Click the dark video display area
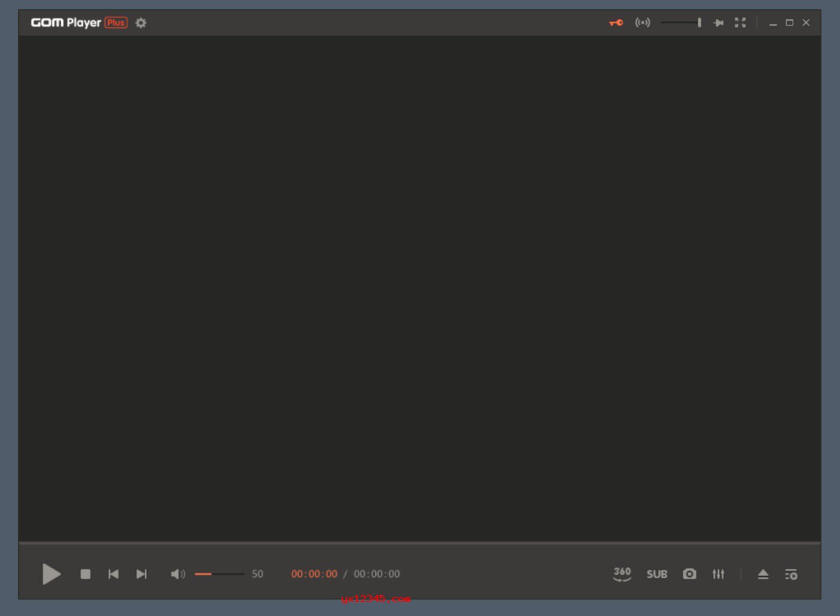This screenshot has width=840, height=616. 419,288
